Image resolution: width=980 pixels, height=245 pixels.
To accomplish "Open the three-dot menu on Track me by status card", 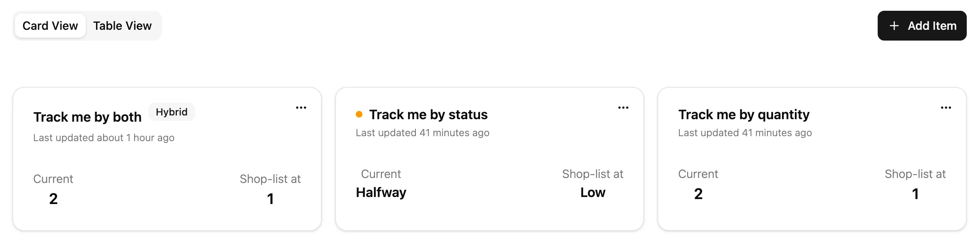I will (623, 108).
